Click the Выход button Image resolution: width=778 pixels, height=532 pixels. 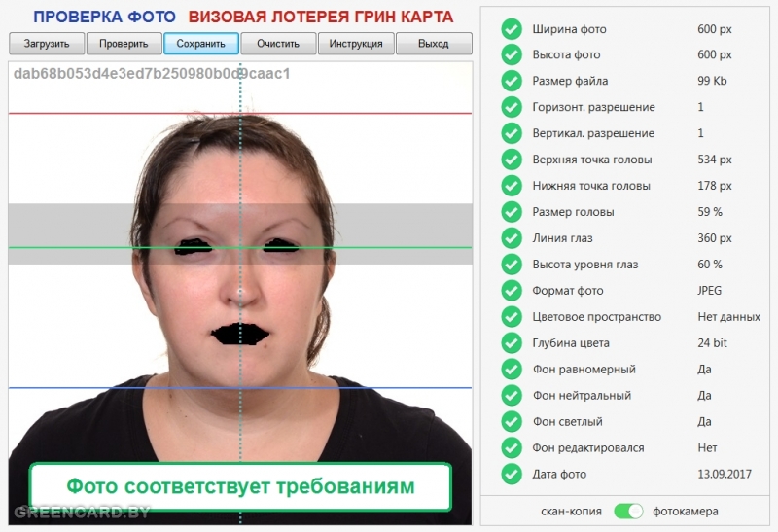434,44
